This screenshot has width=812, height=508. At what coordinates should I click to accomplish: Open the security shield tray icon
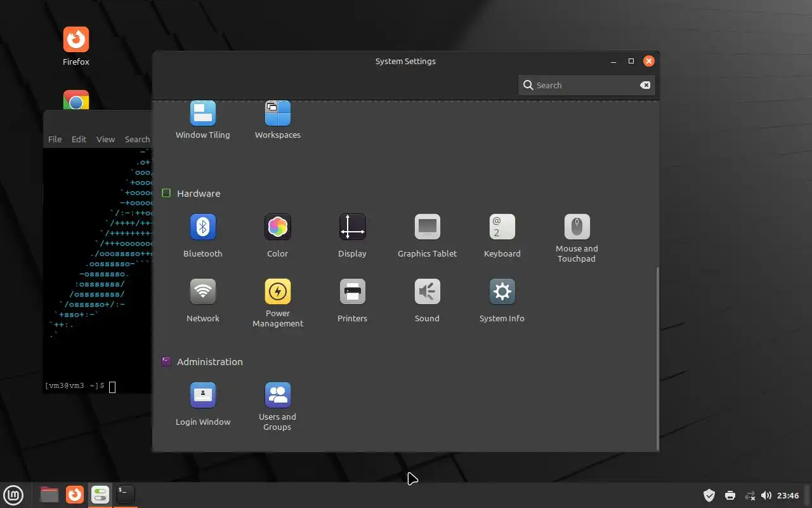[709, 495]
